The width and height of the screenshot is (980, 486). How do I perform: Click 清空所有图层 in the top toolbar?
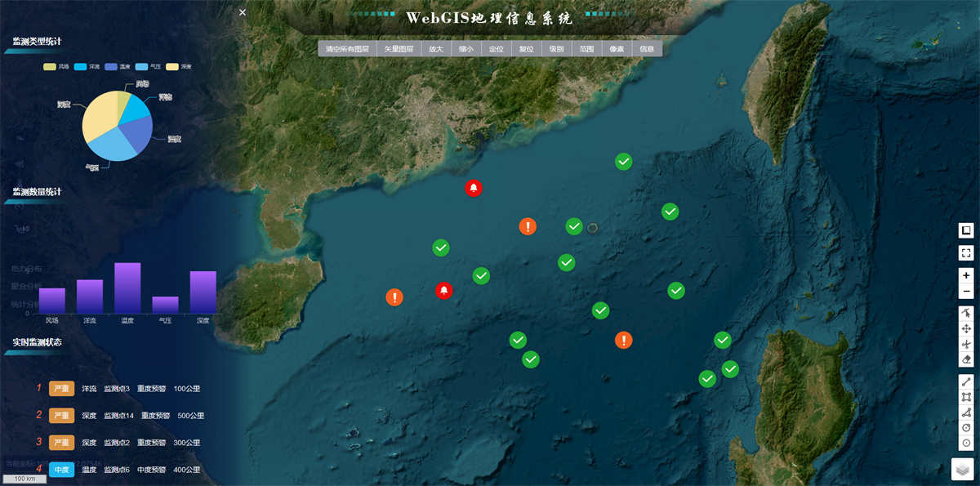point(347,49)
